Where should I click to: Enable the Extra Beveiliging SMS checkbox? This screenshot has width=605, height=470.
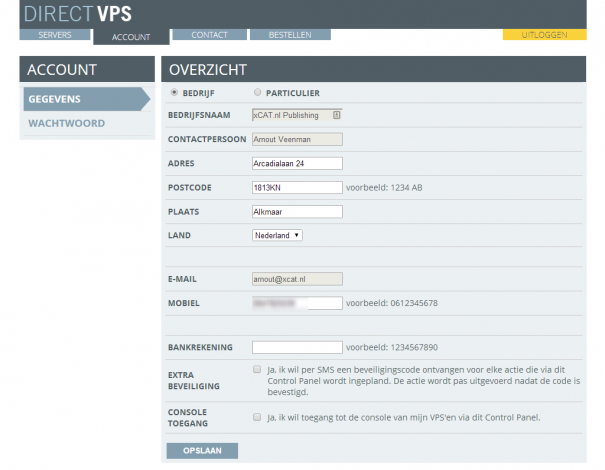point(257,369)
